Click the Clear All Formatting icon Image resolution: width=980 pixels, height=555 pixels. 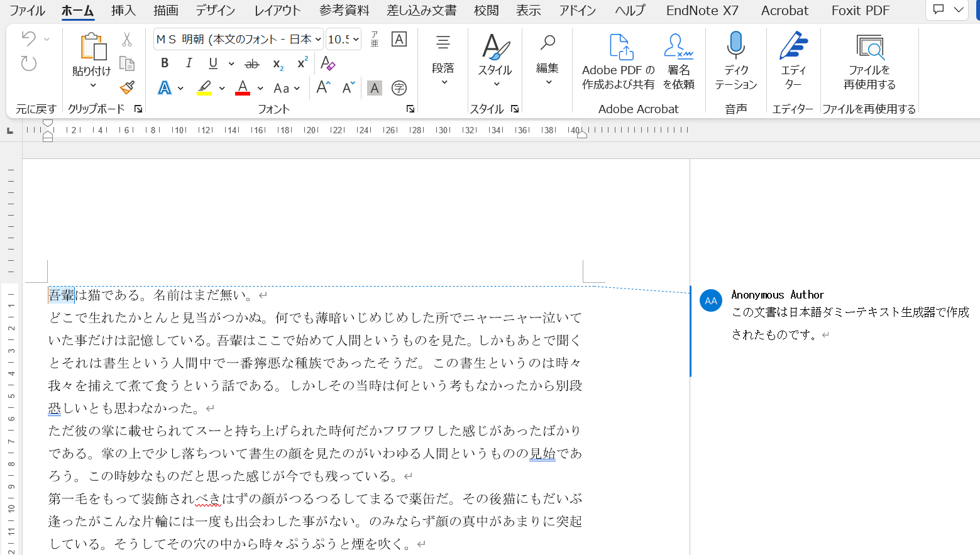[x=328, y=63]
